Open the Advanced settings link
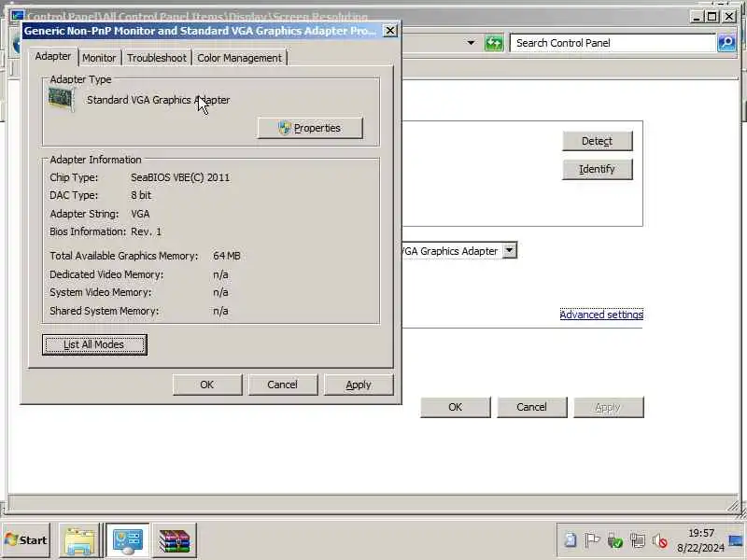This screenshot has width=747, height=560. pyautogui.click(x=601, y=315)
